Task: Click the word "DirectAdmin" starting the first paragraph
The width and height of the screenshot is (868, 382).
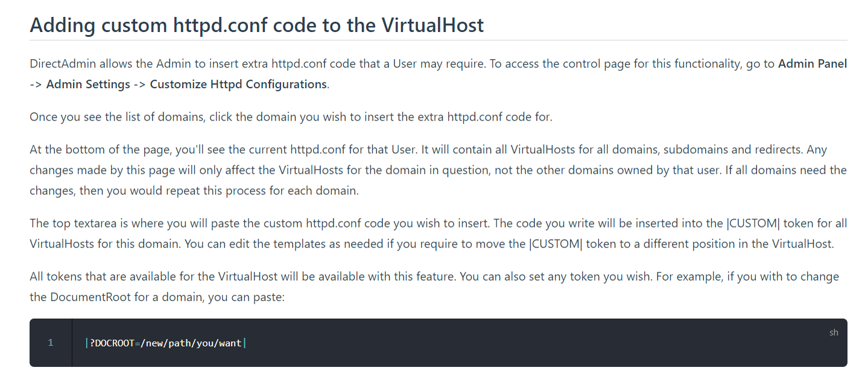Action: click(x=63, y=64)
